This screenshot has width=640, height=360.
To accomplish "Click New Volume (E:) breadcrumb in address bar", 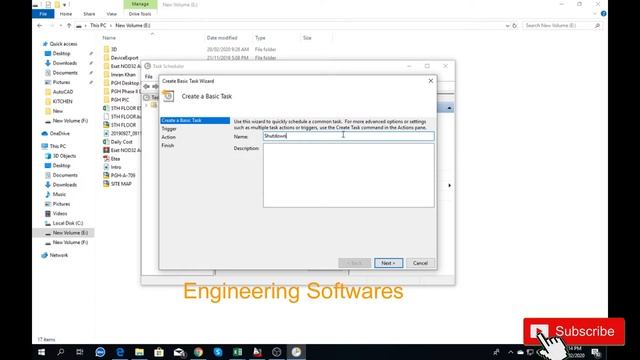I will coord(133,25).
